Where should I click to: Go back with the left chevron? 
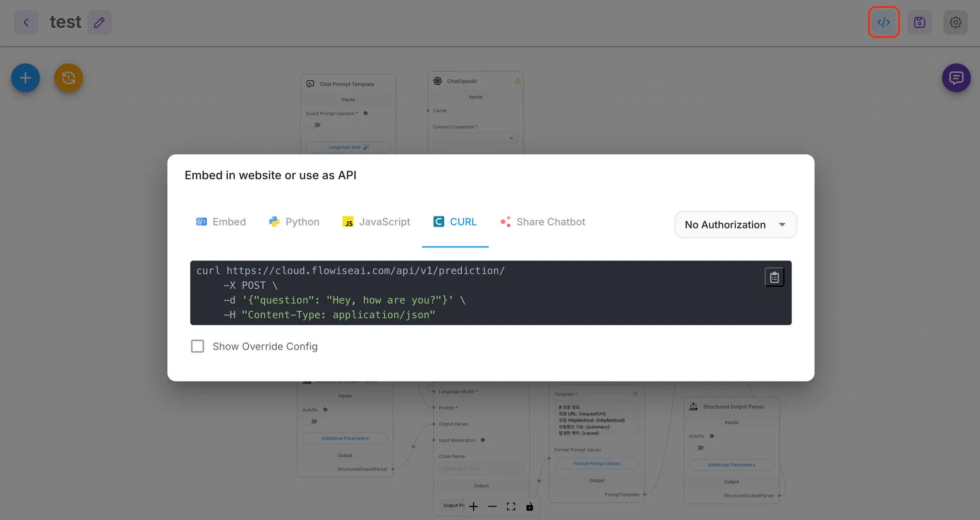26,22
